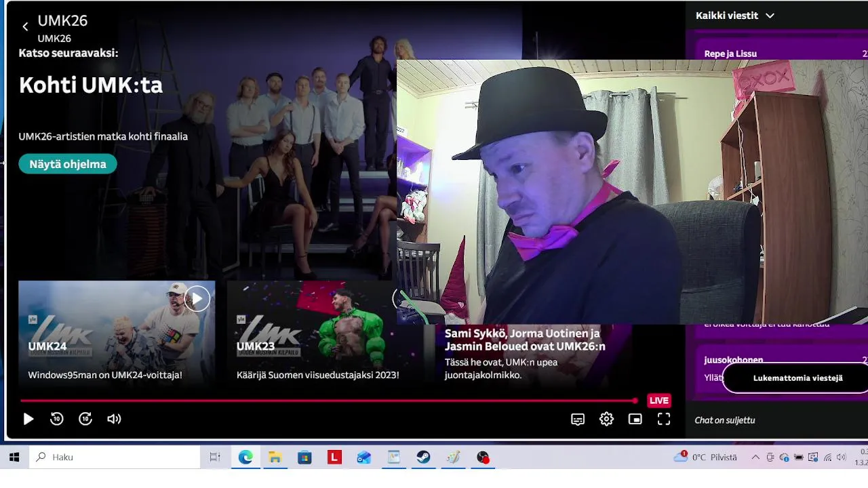Image resolution: width=868 pixels, height=488 pixels.
Task: Jump to LIVE broadcast
Action: point(658,401)
